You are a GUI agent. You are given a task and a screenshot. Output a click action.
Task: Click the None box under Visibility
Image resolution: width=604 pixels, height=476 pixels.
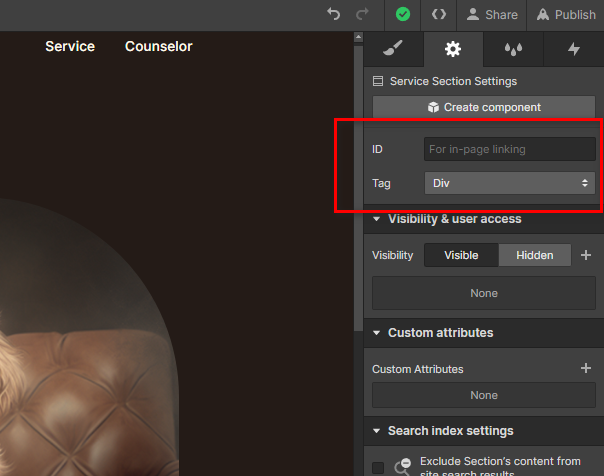point(484,293)
